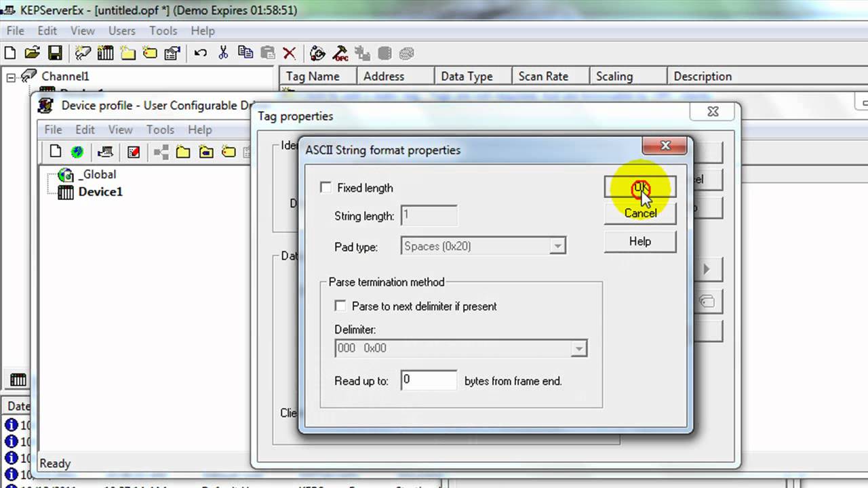868x488 pixels.
Task: Click the Scan Rate column header
Action: click(x=550, y=76)
